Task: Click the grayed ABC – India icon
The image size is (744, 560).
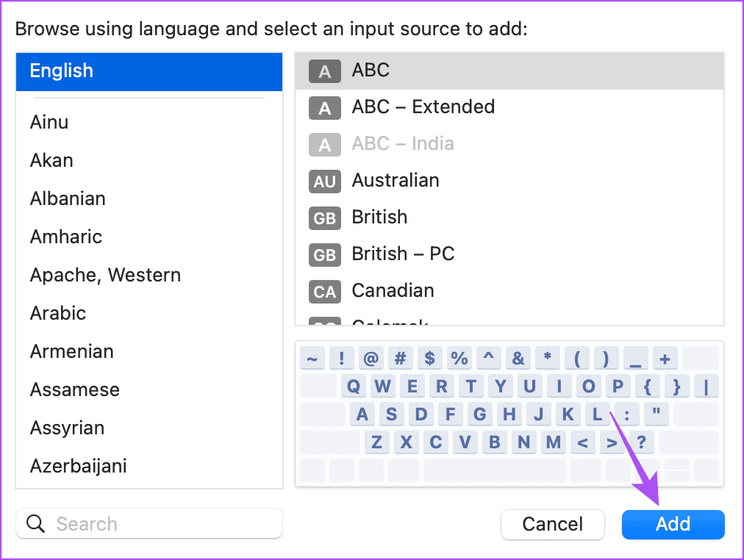Action: (324, 145)
